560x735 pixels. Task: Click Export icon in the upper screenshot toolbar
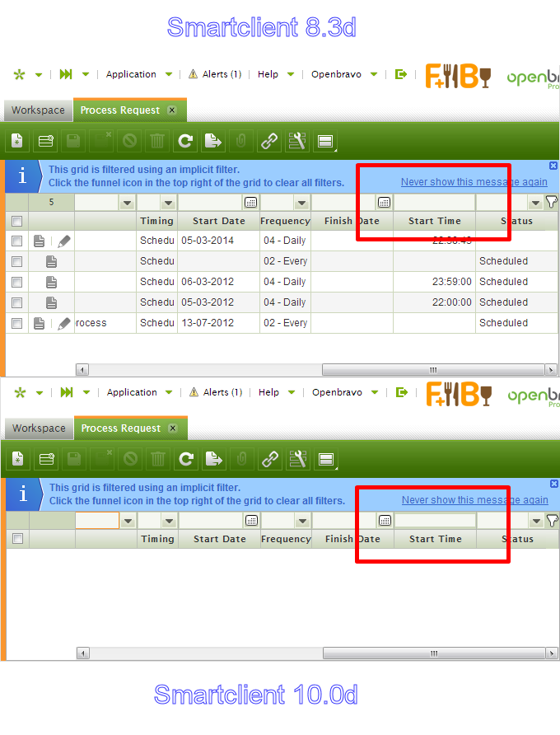[x=213, y=141]
